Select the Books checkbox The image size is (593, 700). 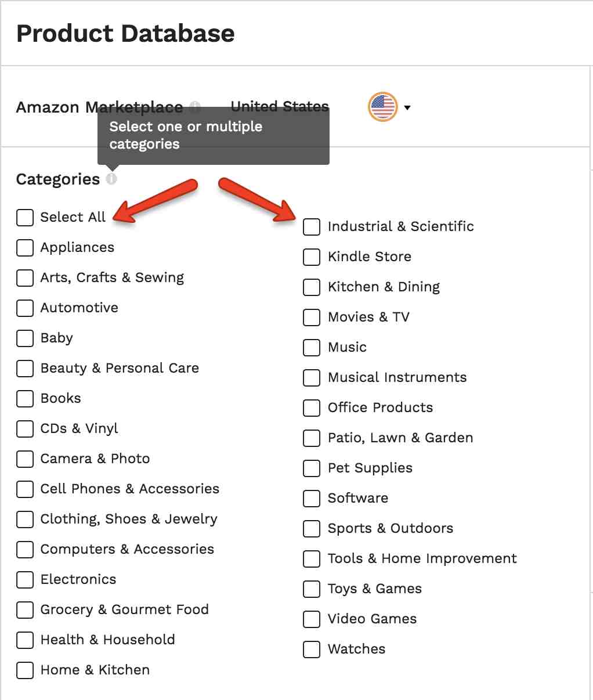(25, 398)
